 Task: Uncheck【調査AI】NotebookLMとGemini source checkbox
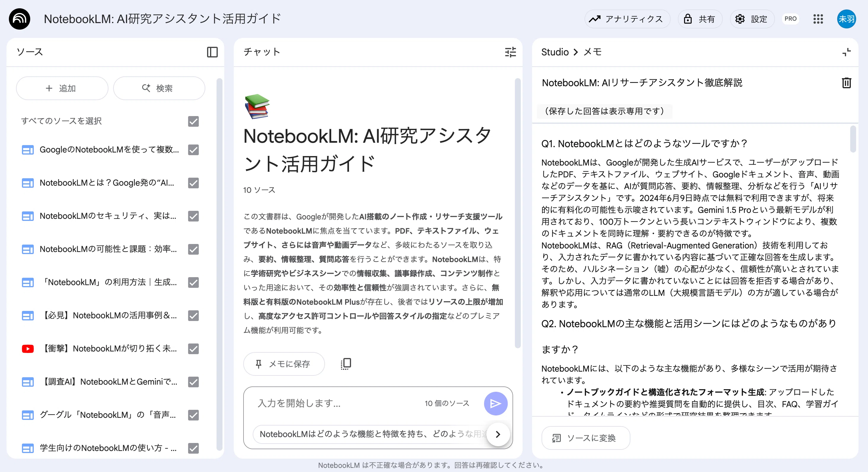click(193, 382)
